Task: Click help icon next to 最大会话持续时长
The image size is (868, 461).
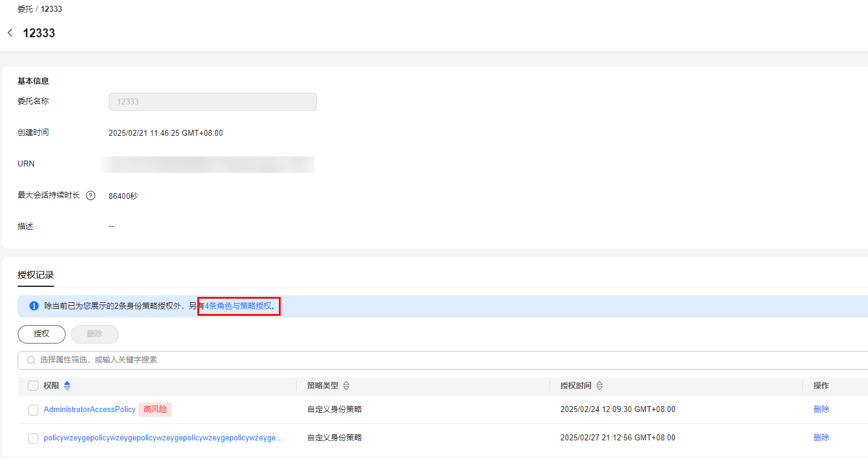Action: click(90, 196)
